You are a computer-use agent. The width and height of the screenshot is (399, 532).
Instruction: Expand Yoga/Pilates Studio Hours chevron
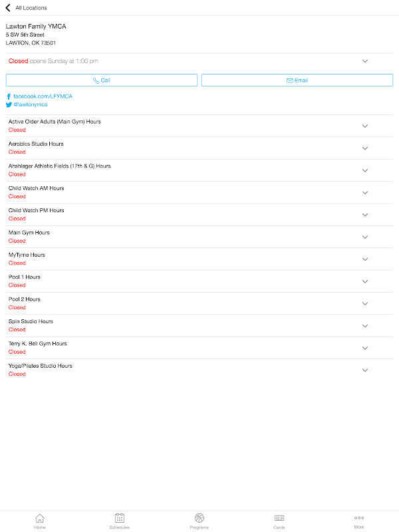pyautogui.click(x=365, y=370)
